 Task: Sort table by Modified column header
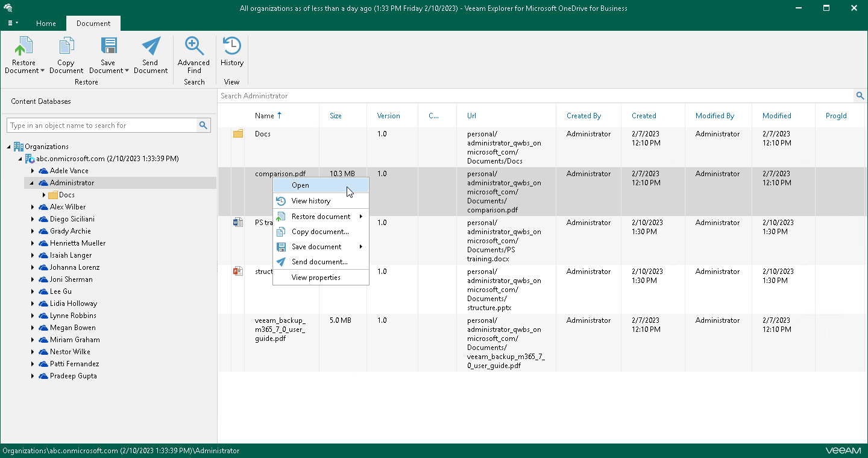pyautogui.click(x=777, y=116)
